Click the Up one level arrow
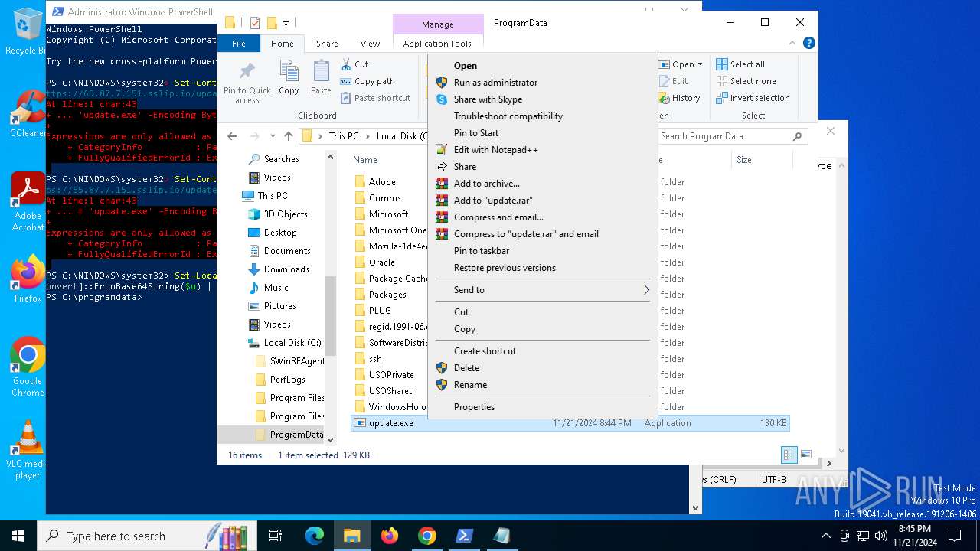980x551 pixels. (288, 136)
